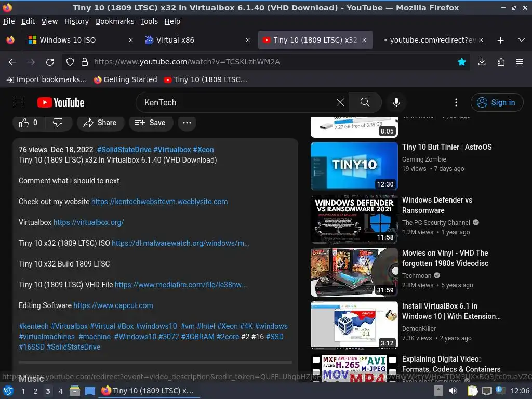Viewport: 532px width, 399px height.
Task: Click the Sign in button
Action: pyautogui.click(x=497, y=102)
